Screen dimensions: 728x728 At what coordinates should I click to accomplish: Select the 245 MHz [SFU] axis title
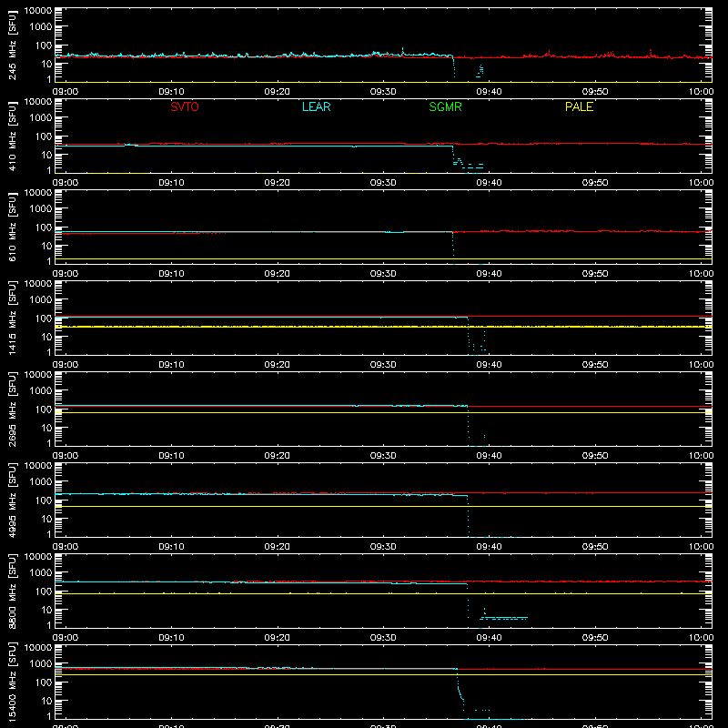coord(13,45)
